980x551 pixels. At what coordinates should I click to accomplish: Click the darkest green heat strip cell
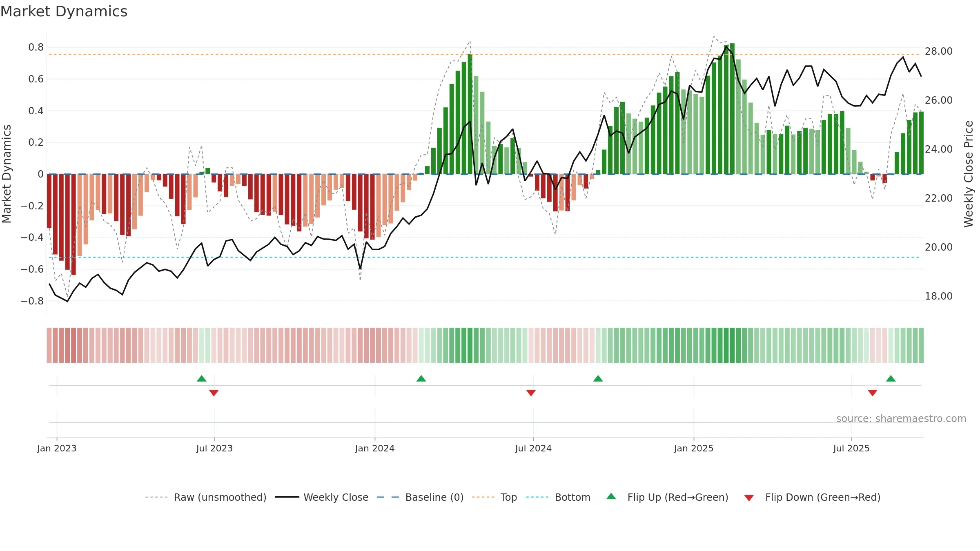[733, 345]
